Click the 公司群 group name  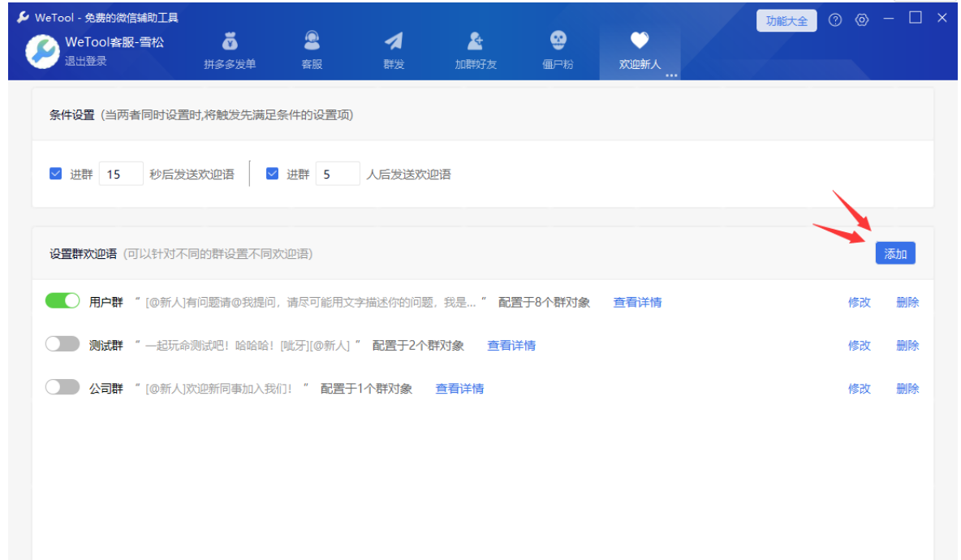coord(106,389)
